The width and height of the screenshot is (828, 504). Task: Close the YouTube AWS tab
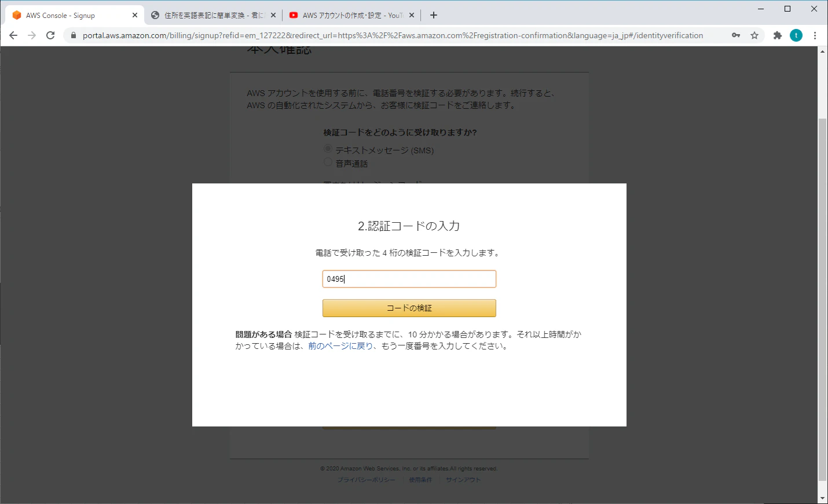(412, 16)
